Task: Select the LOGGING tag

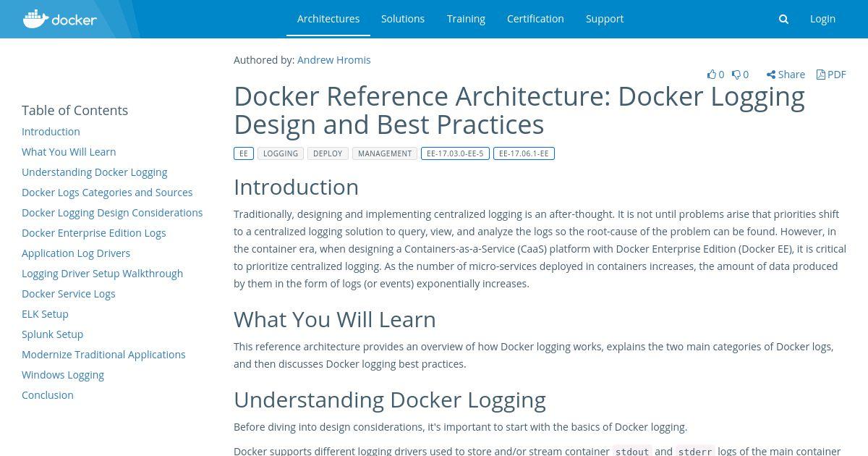Action: coord(281,153)
